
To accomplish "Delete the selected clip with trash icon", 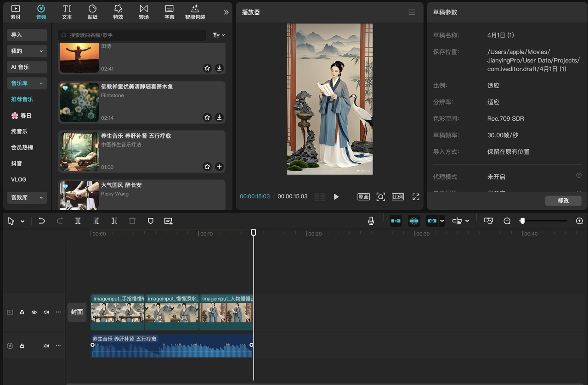I will (x=132, y=221).
